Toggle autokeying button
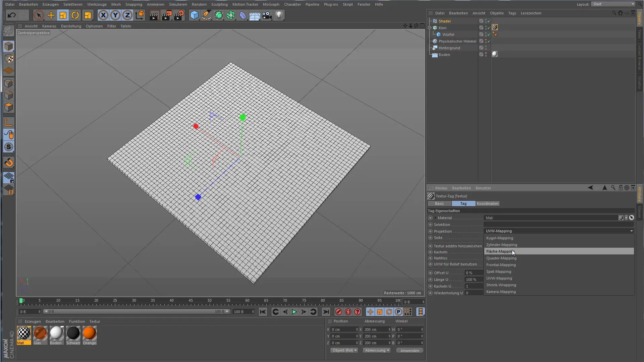The height and width of the screenshot is (362, 644). click(x=348, y=312)
